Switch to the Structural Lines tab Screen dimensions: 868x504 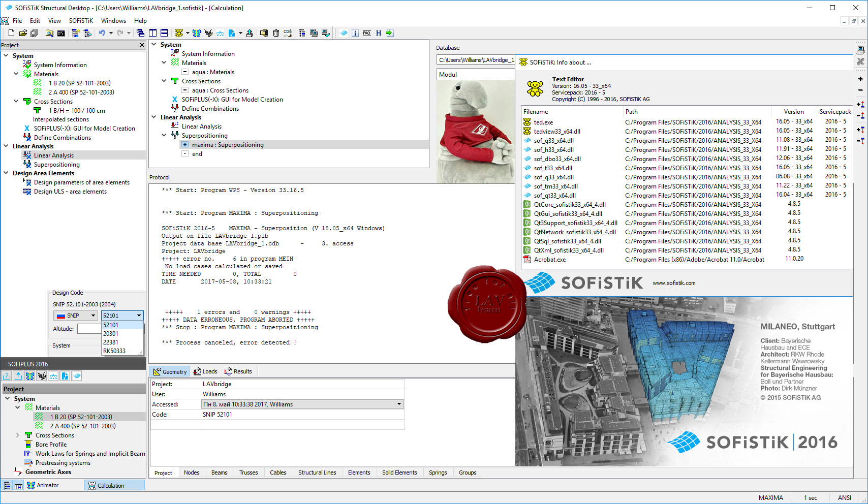[x=317, y=472]
